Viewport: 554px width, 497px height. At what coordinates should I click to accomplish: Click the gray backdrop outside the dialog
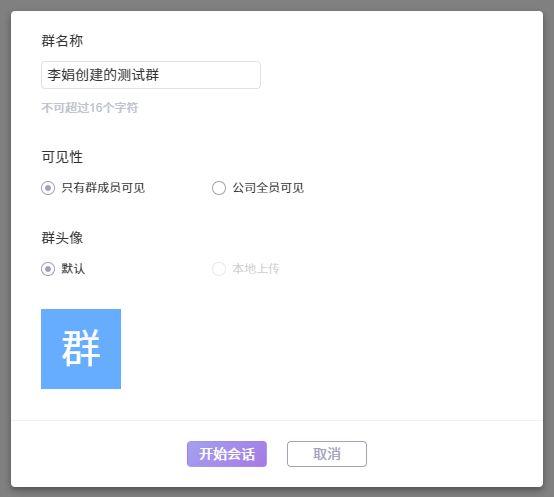coord(277,5)
